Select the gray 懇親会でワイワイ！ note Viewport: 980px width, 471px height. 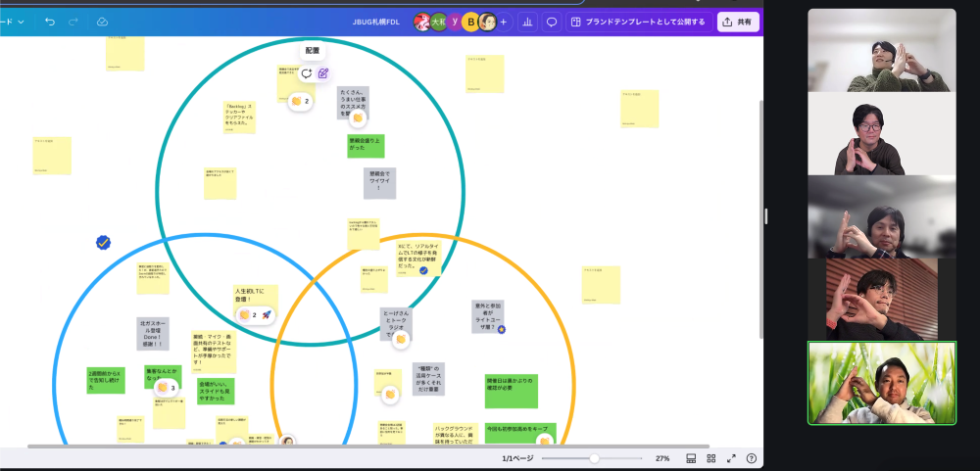coord(379,183)
